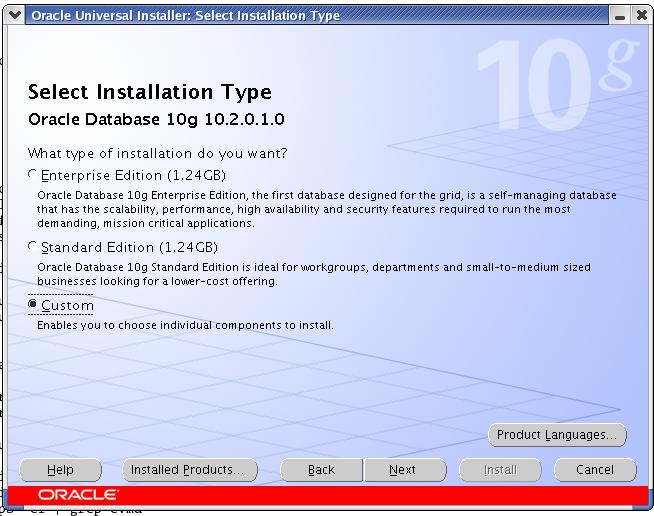Click the Help button

pos(60,470)
